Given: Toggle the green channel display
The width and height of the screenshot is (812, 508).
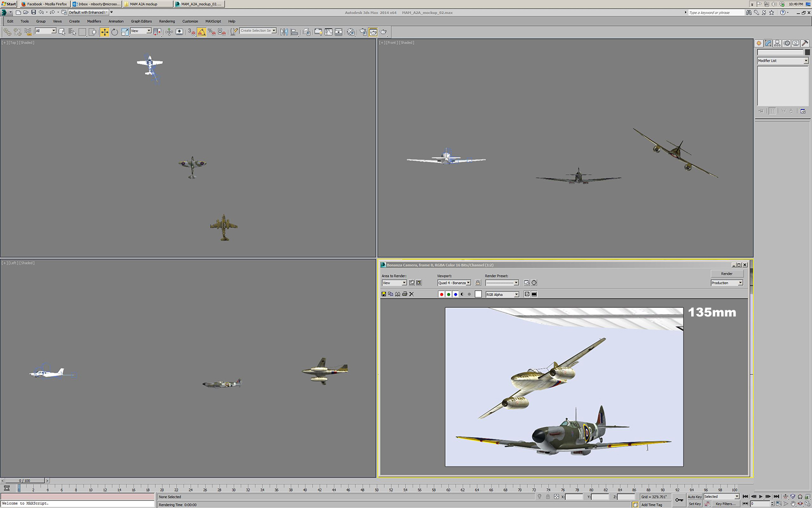Looking at the screenshot, I should 449,294.
